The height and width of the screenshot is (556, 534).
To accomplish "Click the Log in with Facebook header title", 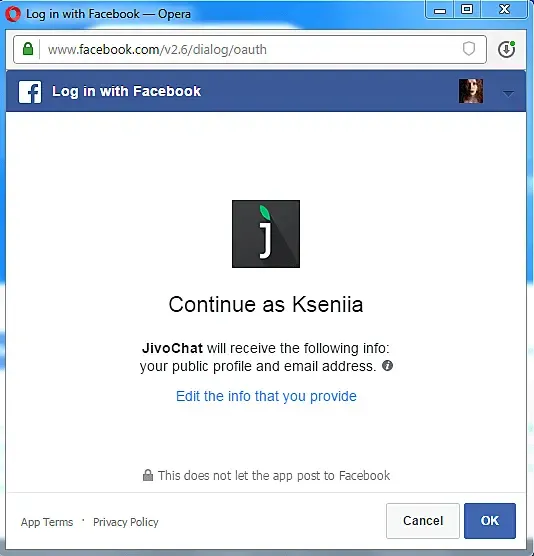I will click(x=126, y=91).
